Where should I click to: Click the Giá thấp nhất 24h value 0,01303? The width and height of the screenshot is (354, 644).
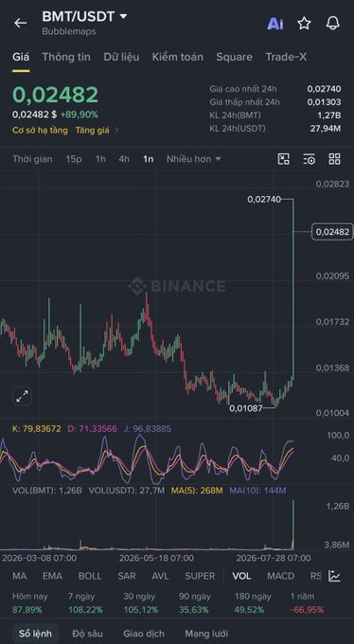324,102
